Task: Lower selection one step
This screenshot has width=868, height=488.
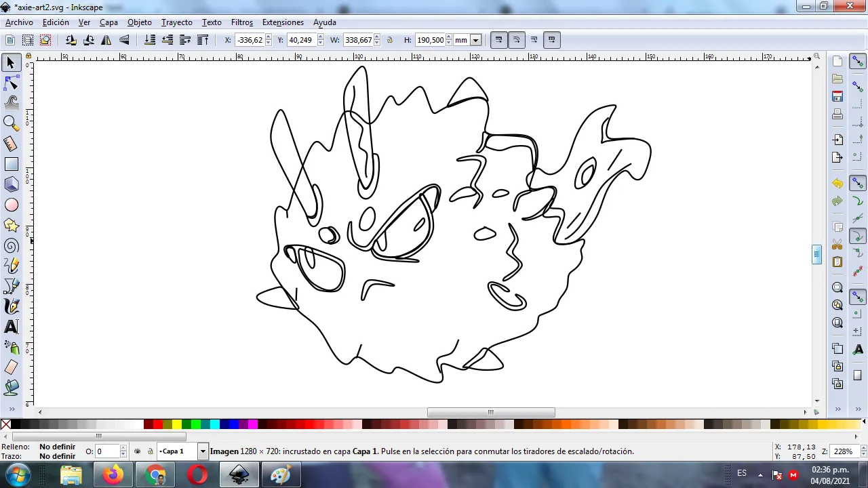Action: [167, 40]
